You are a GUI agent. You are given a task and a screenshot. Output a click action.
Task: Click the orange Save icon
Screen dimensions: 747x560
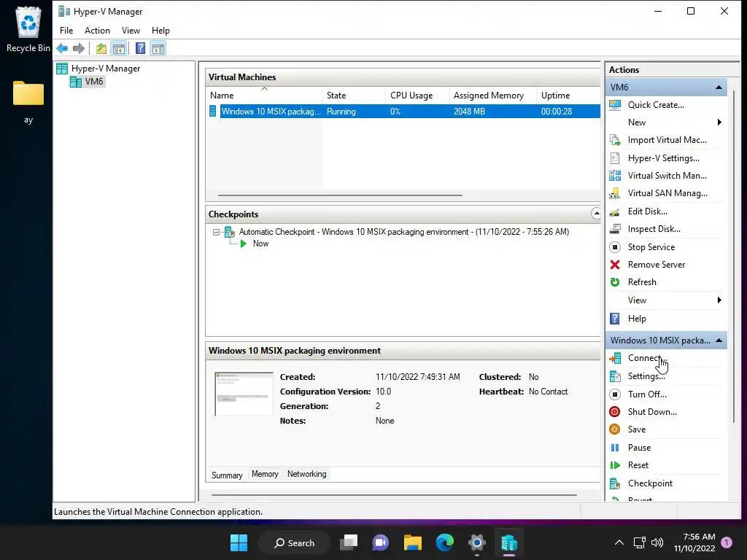coord(615,429)
